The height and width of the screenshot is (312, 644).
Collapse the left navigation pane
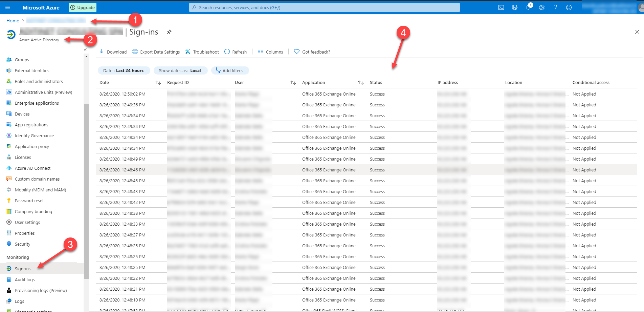[x=85, y=49]
